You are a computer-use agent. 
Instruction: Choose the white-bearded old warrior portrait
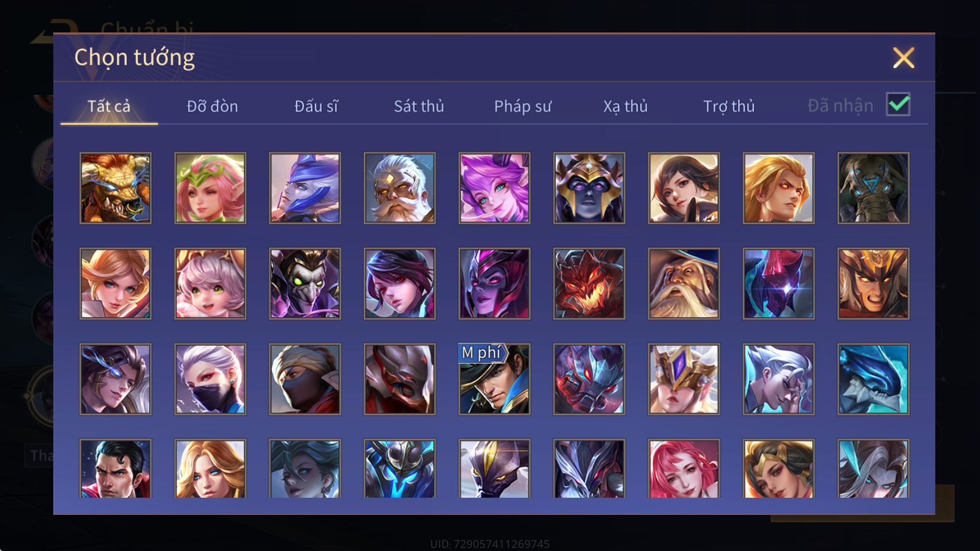pyautogui.click(x=399, y=188)
